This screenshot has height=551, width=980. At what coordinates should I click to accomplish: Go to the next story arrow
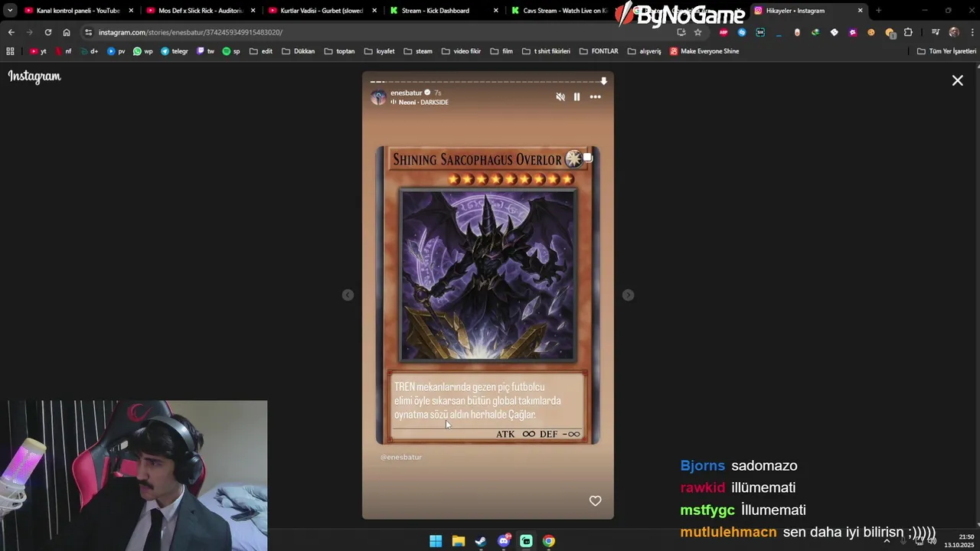628,295
